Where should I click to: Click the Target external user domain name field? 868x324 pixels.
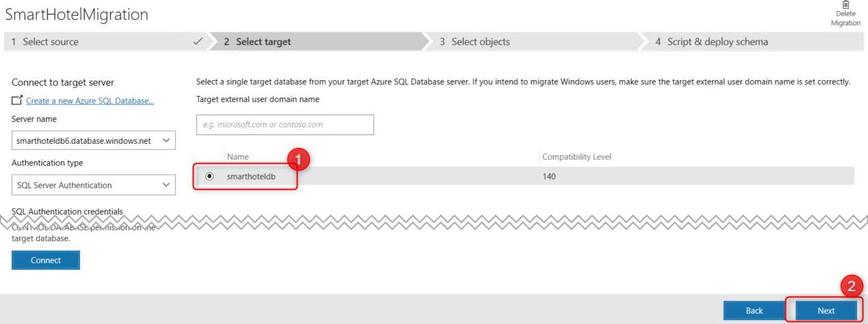coord(285,125)
